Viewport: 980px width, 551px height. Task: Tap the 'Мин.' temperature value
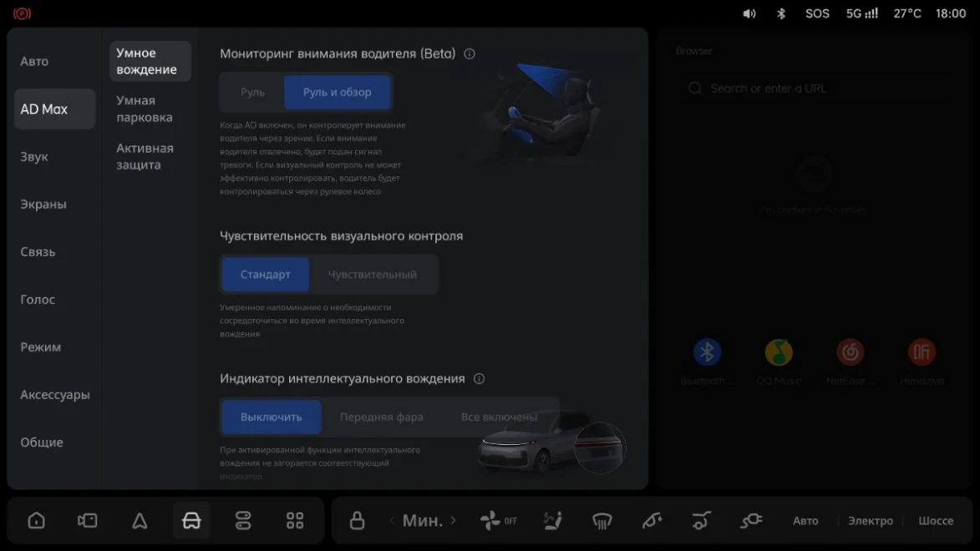(423, 520)
